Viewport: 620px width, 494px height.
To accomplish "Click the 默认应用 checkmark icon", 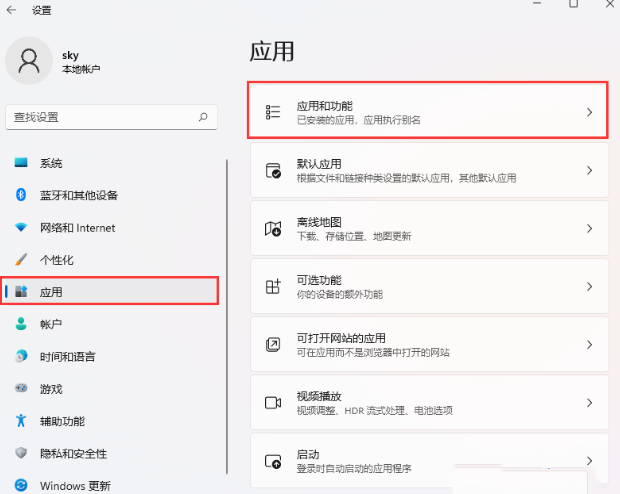I will click(x=273, y=170).
